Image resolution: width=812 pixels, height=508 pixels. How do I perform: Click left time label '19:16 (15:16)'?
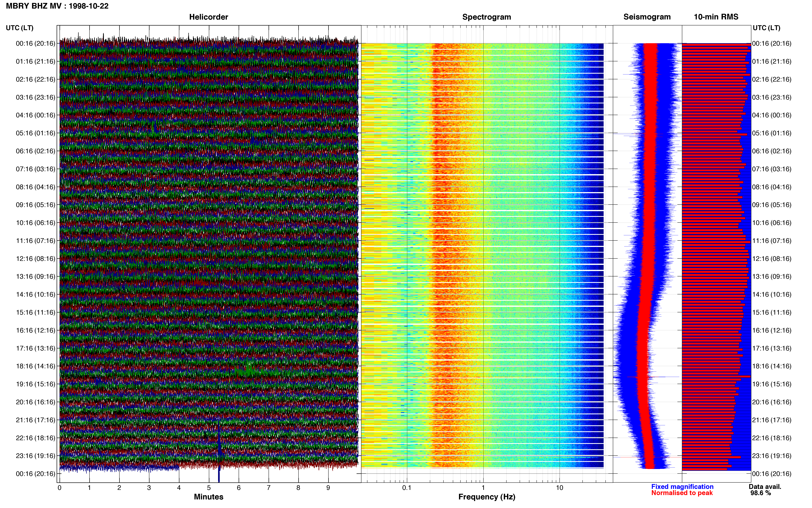click(x=36, y=384)
